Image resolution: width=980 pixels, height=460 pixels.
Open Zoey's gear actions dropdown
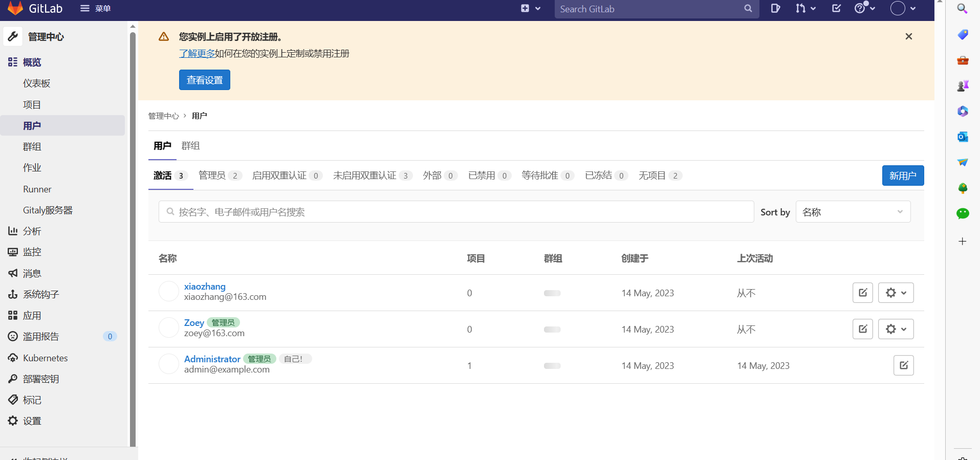(x=896, y=329)
